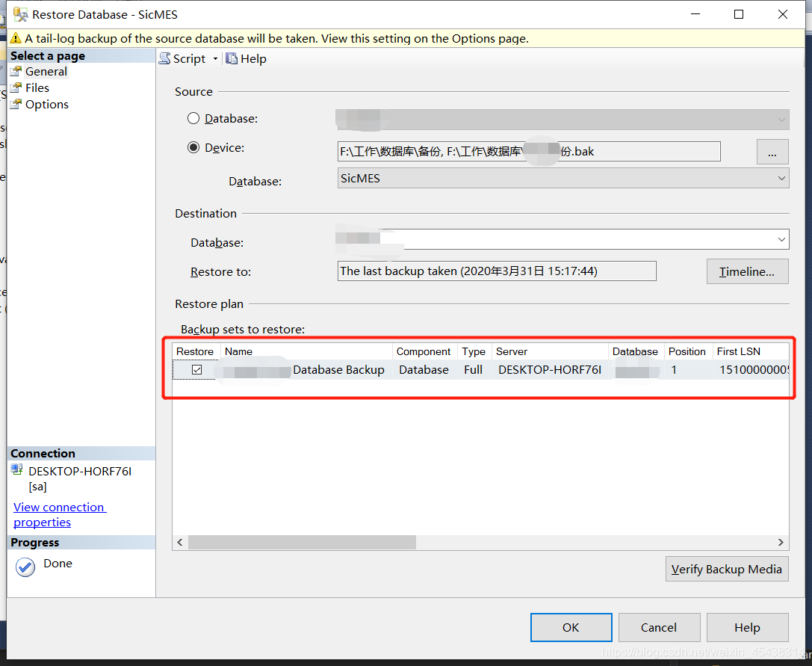Click the Name column header

coord(306,351)
